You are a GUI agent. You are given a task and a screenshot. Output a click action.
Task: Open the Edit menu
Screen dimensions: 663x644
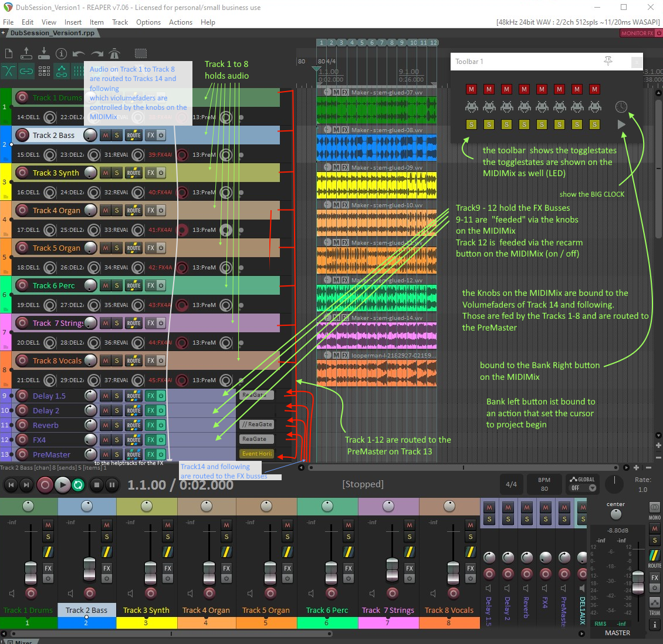click(x=28, y=22)
